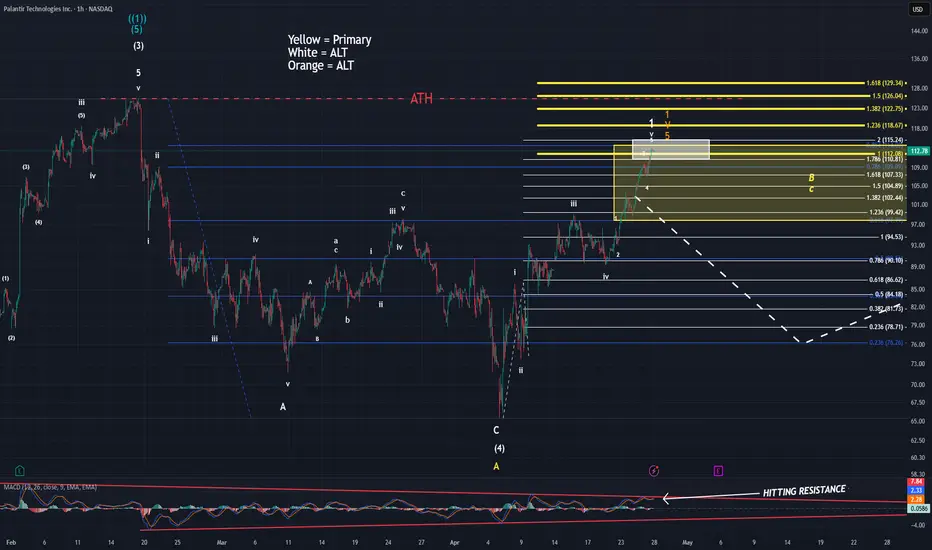The image size is (932, 550).
Task: Open the USD currency selector
Action: click(918, 9)
